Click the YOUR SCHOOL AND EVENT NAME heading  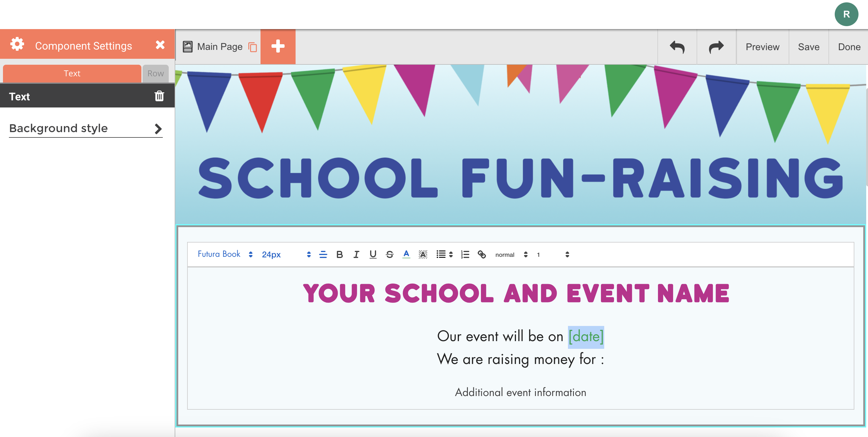516,293
